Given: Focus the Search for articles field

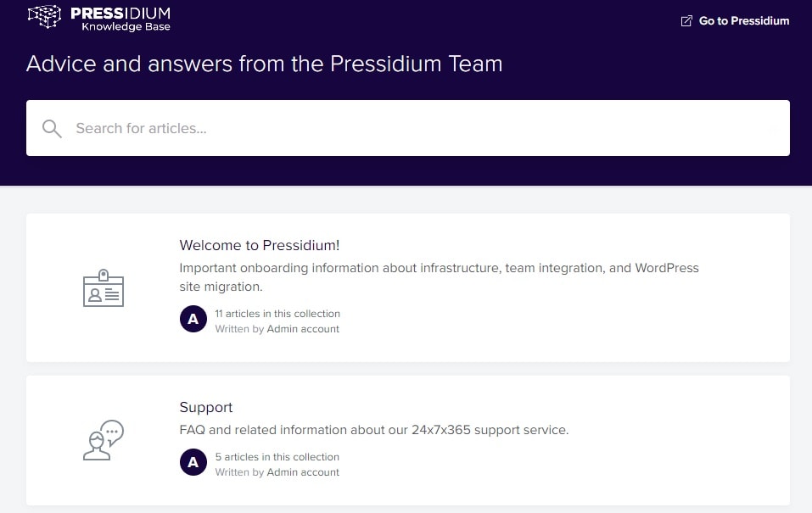Looking at the screenshot, I should [x=408, y=128].
